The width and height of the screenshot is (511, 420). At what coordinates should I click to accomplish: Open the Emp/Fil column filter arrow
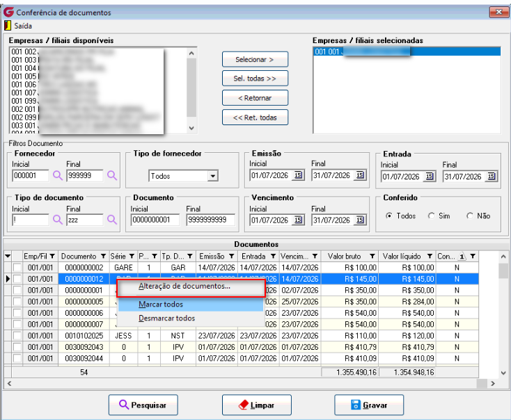(52, 256)
